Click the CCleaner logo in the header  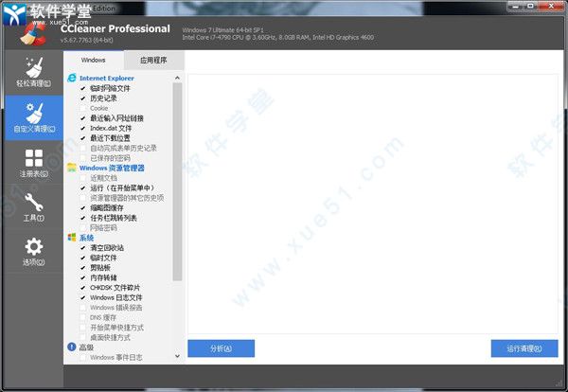click(x=32, y=34)
